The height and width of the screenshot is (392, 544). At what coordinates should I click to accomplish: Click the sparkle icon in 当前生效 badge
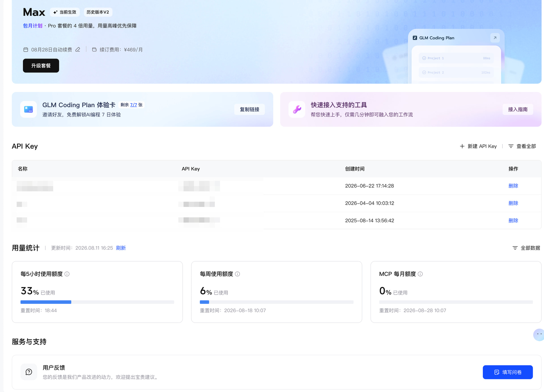(x=55, y=12)
